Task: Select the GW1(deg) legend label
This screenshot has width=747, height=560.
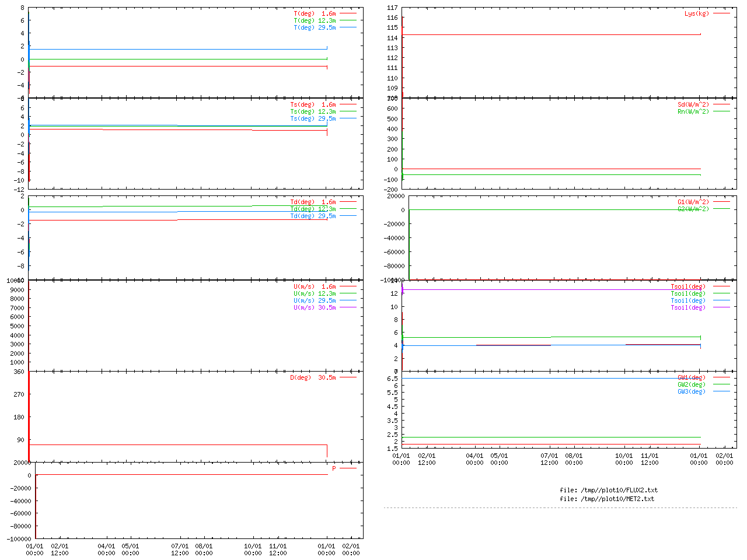Action: 692,377
